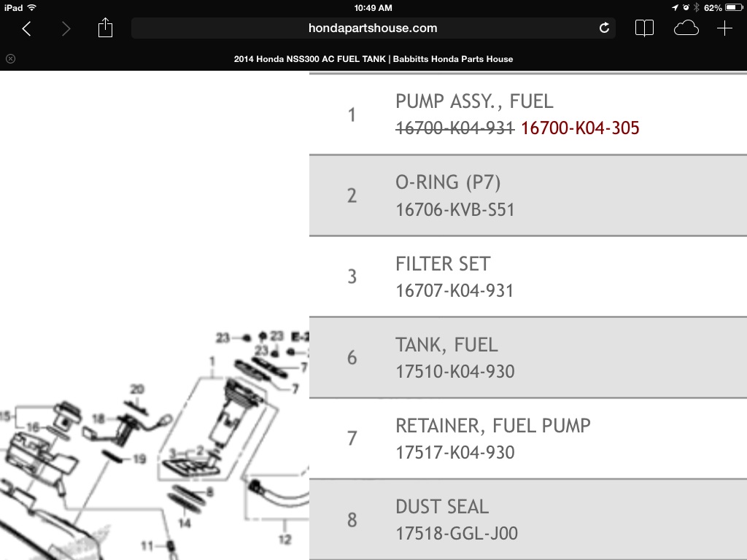The image size is (747, 560).
Task: Select RETAINER, FUEL PUMP entry
Action: coord(528,438)
